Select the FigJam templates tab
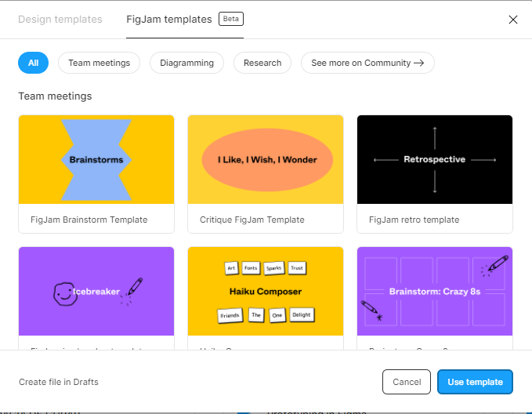532x414 pixels. [x=169, y=20]
